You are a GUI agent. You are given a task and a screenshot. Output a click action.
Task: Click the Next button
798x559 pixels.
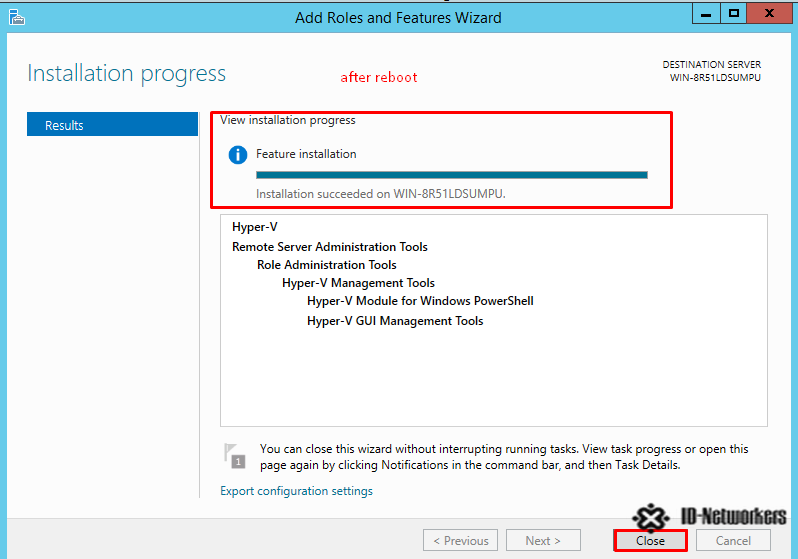click(543, 540)
